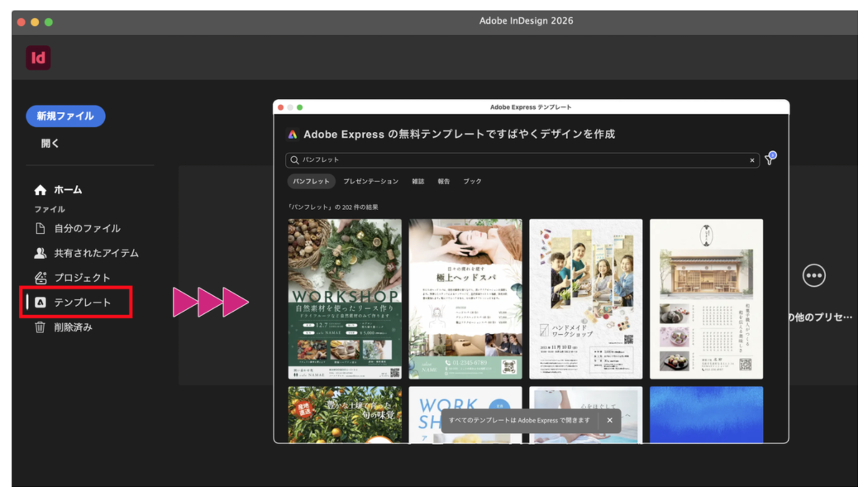Viewport: 868px width, 497px height.
Task: Select the パンフレット category chip
Action: pos(311,181)
